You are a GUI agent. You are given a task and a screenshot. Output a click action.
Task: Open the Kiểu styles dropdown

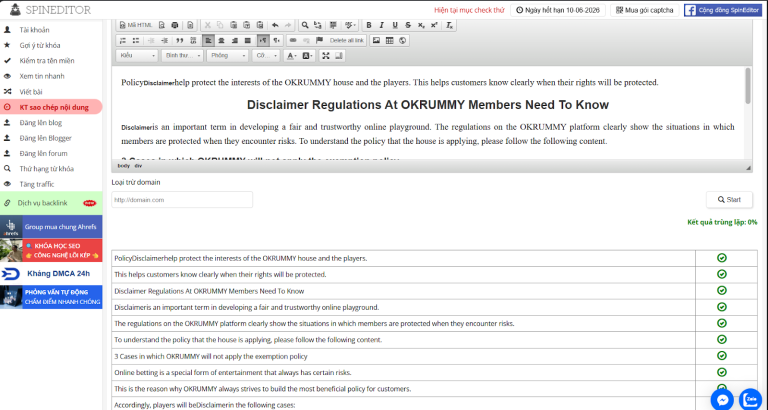[137, 56]
